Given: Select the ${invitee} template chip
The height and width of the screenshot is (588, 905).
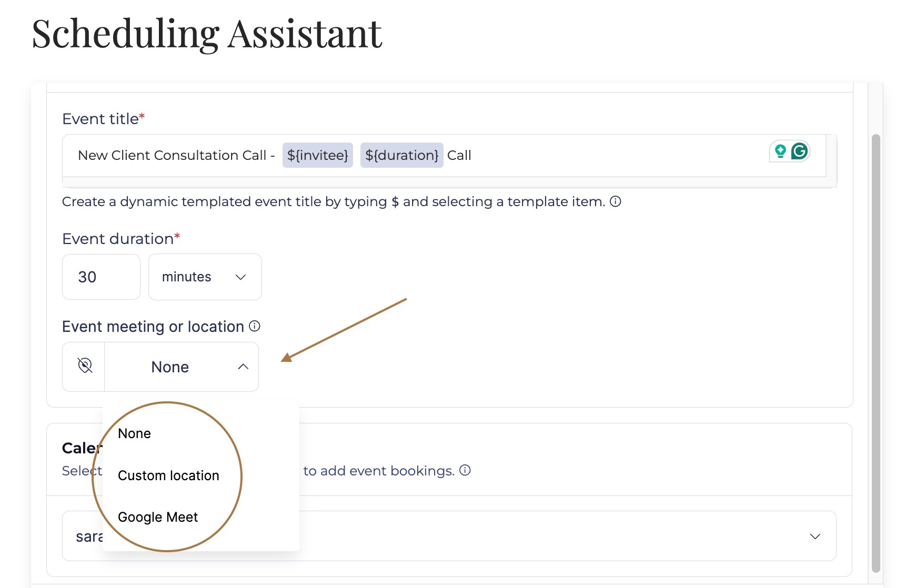Looking at the screenshot, I should click(x=317, y=155).
